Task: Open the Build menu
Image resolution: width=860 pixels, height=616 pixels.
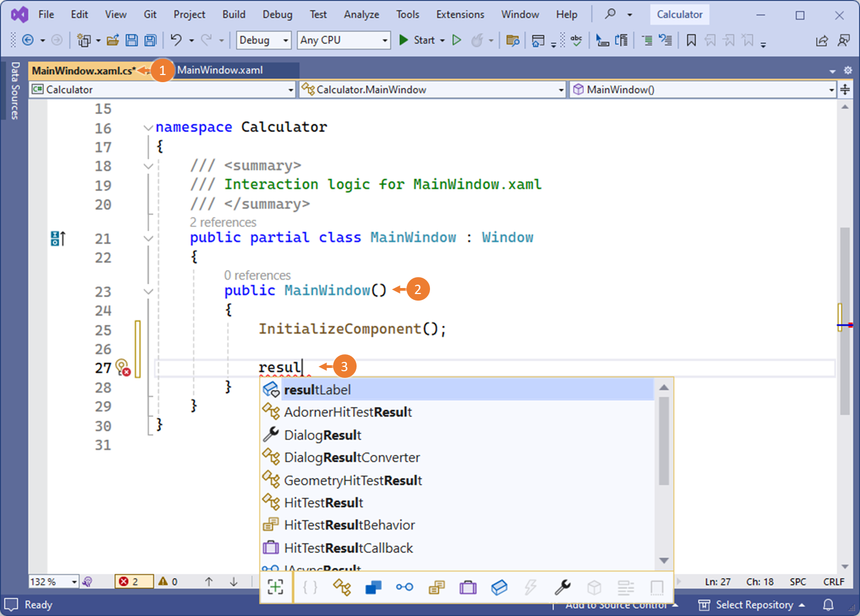Action: pos(234,14)
